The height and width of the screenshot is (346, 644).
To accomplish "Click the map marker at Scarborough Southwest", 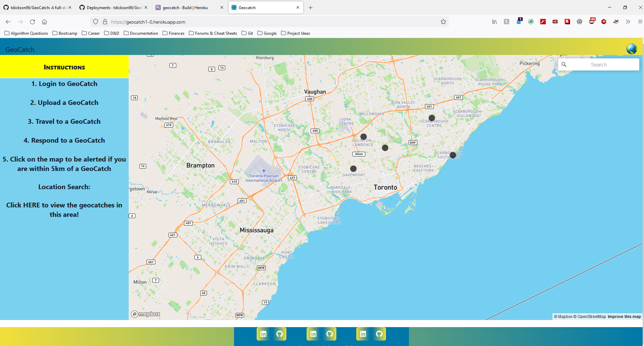I will [453, 155].
